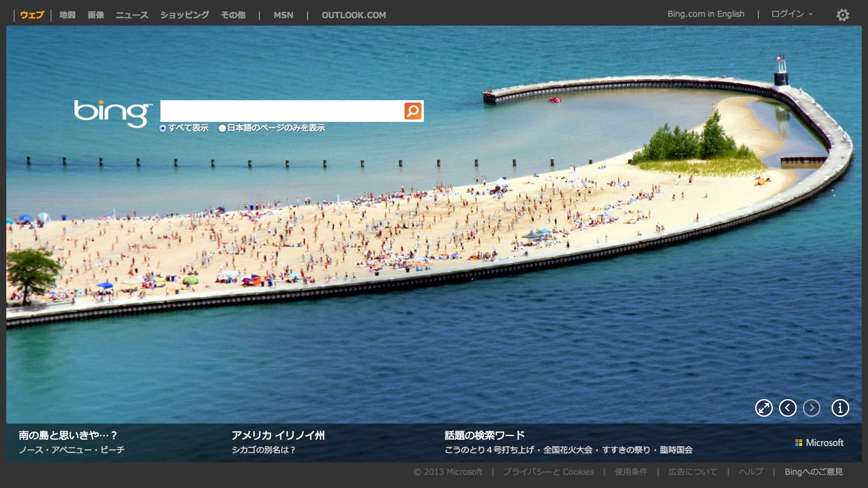Click inside the Bing search box
Viewport: 868px width, 488px height.
tap(282, 111)
